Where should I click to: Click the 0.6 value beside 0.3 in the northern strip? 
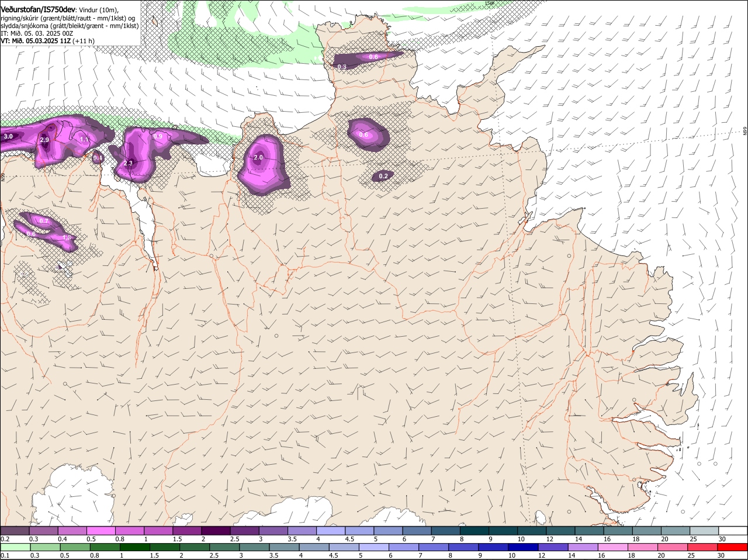(373, 57)
